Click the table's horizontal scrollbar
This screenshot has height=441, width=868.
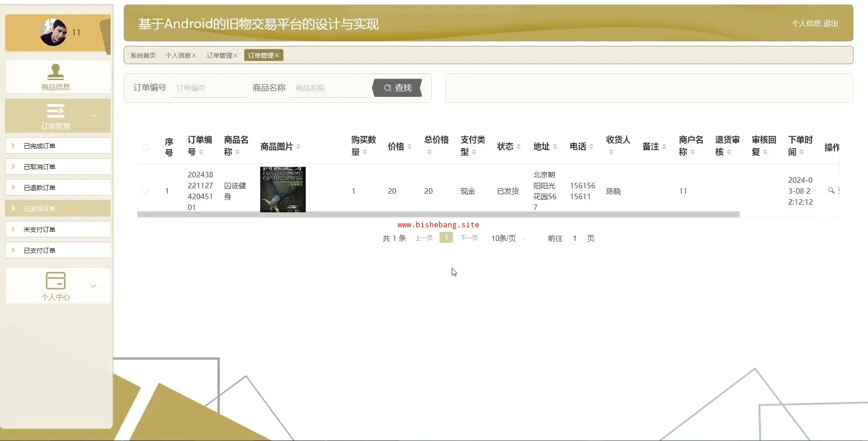click(x=439, y=215)
